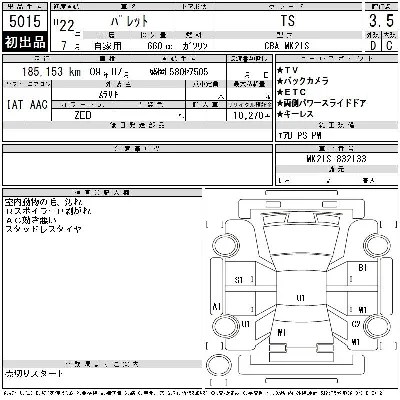This screenshot has width=400, height=400.
Task: Select the diagram wheel beside the C2 mark
Action: click(377, 326)
